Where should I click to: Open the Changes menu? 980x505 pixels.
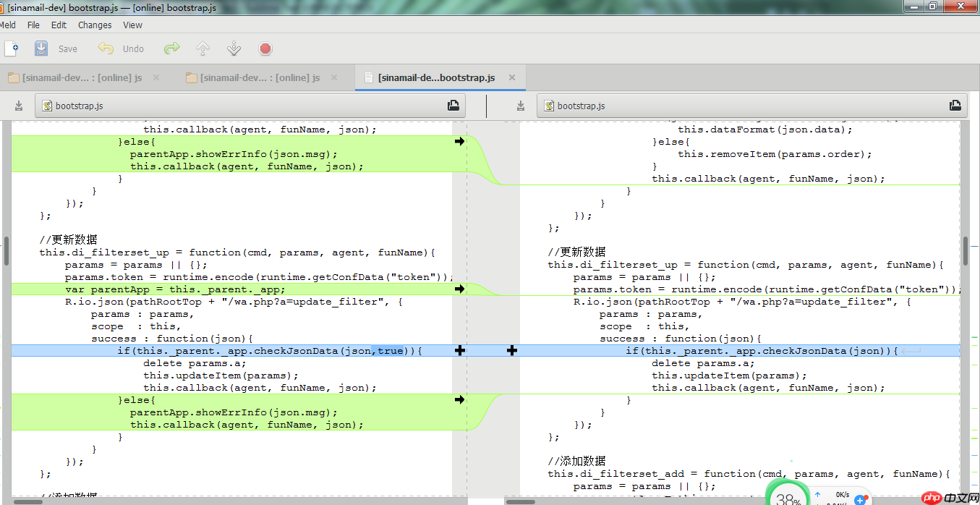coord(95,25)
